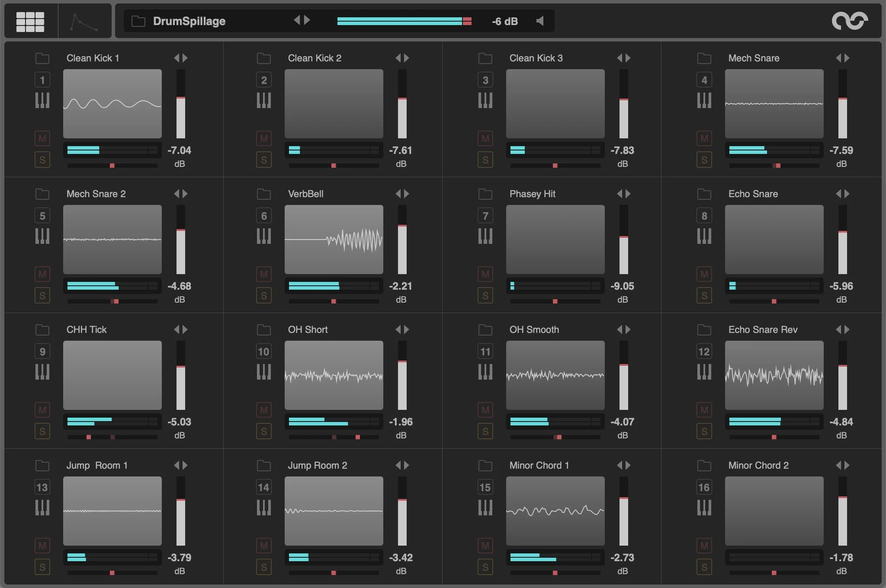
Task: Switch to the pad grid view icon
Action: 30,21
